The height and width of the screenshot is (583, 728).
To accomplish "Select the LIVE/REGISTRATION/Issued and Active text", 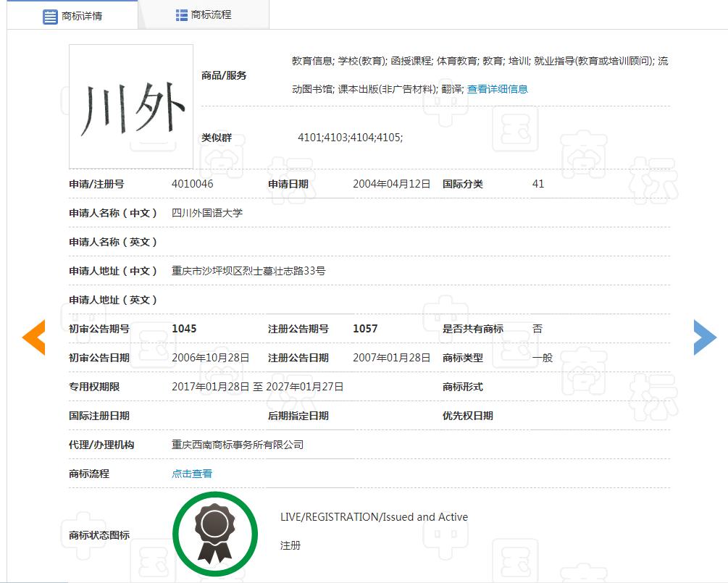I will pos(375,517).
